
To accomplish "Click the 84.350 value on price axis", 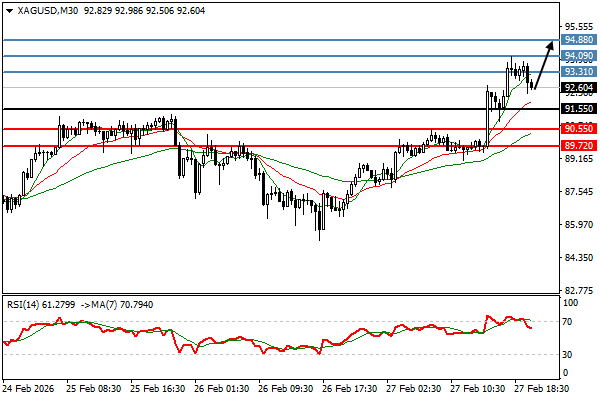I will tap(579, 258).
